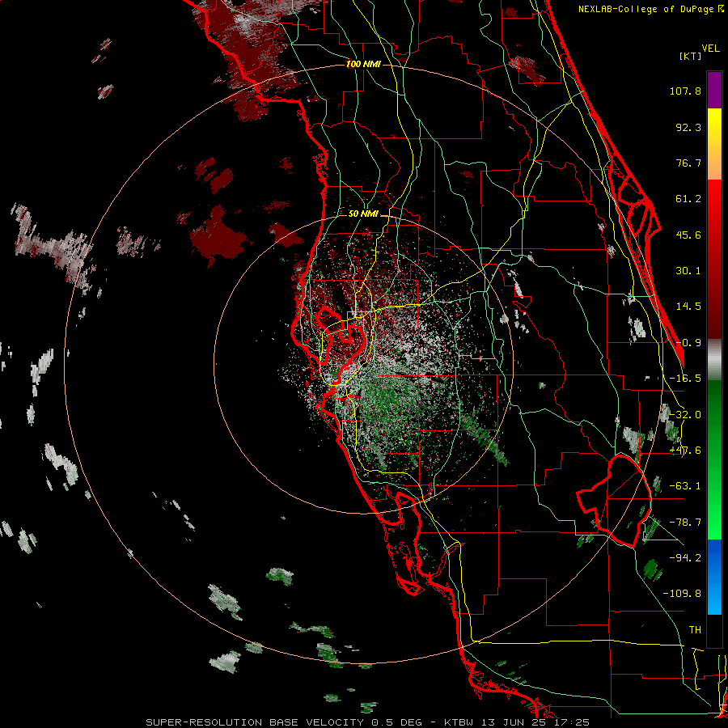Click the -94.2 velocity scale label
Viewport: 728px width, 728px height.
click(685, 558)
